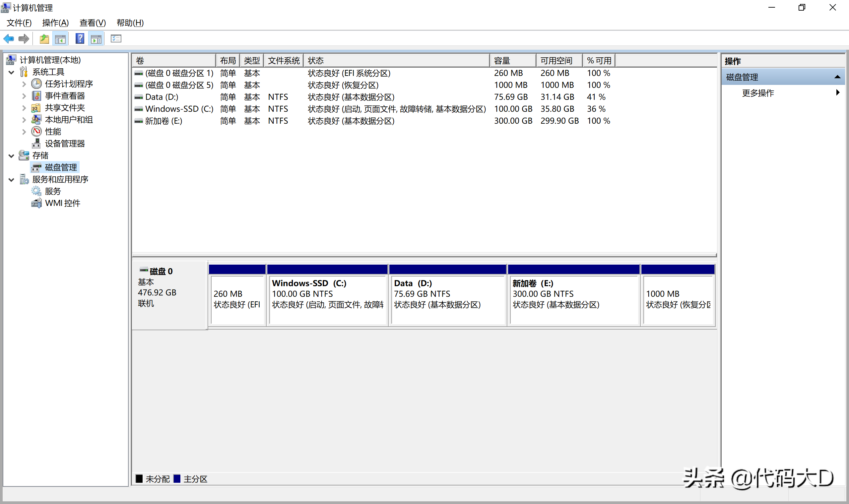Viewport: 849px width, 504px height.
Task: Click the blue Back arrow toolbar icon
Action: pos(9,39)
